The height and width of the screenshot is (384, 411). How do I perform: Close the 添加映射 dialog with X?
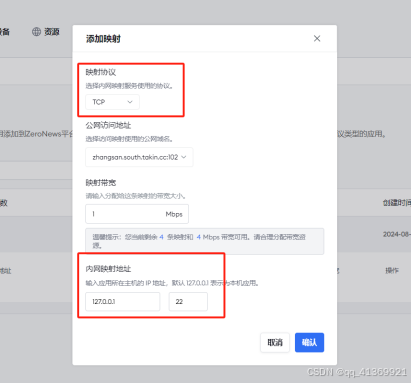coord(317,39)
